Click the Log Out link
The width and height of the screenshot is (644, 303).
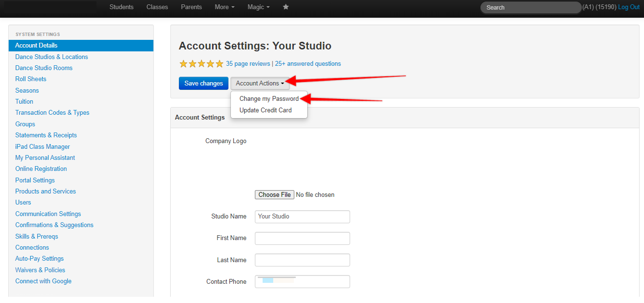pos(629,7)
